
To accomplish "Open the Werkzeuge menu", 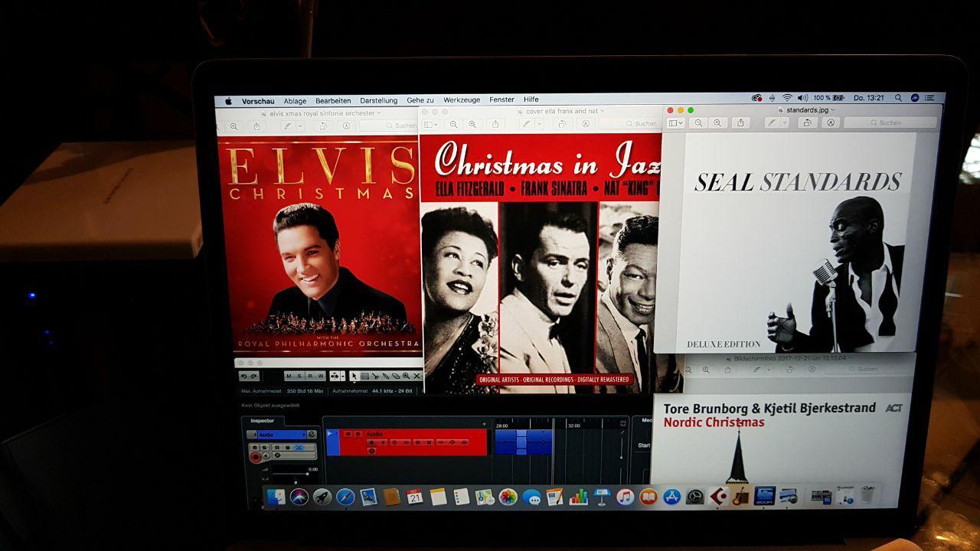I will coord(462,99).
